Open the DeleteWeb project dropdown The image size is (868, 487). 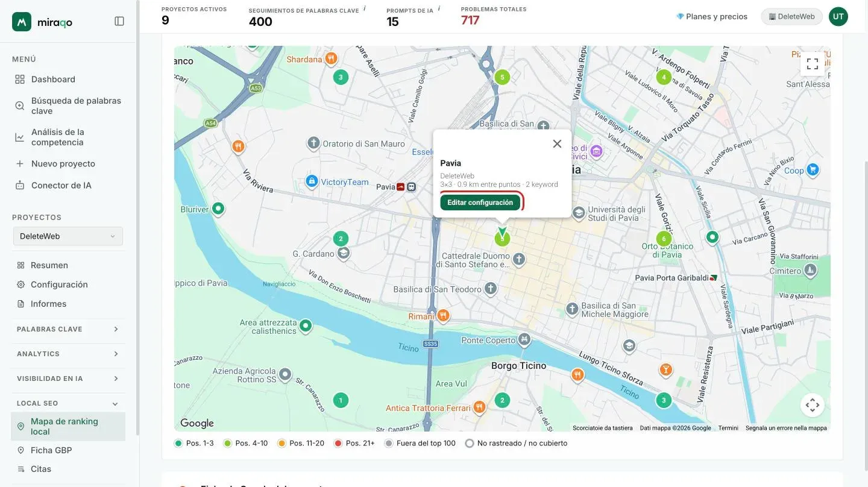point(68,236)
